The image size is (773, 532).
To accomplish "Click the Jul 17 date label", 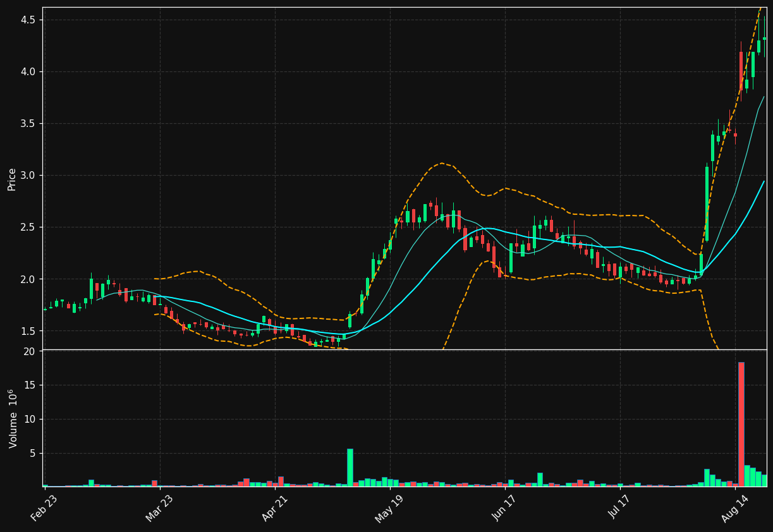I will [x=619, y=508].
